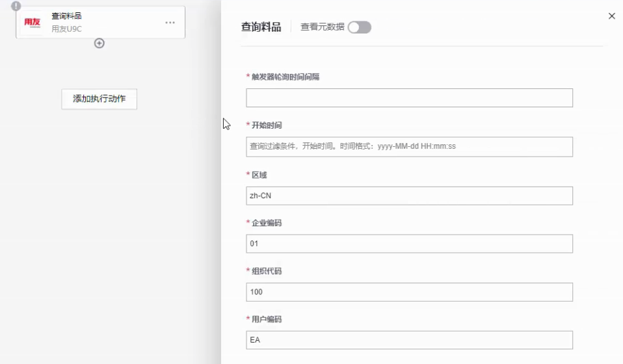Click the 区域 field with zh-CN

tap(409, 196)
